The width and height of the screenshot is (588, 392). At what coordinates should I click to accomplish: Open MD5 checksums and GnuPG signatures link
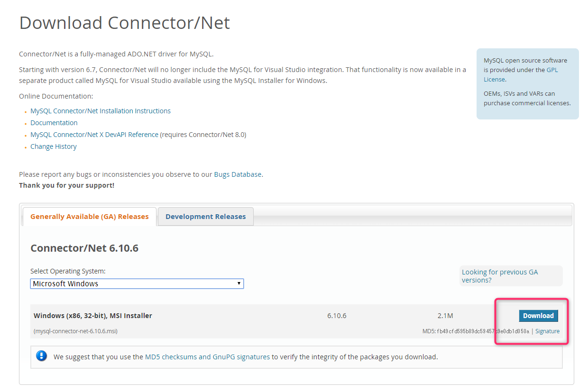click(207, 357)
